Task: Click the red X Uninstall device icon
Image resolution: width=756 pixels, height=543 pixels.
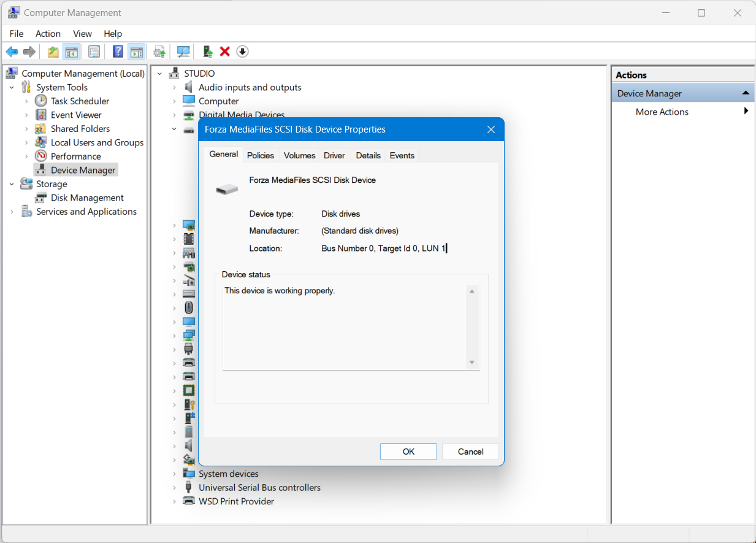Action: 225,52
